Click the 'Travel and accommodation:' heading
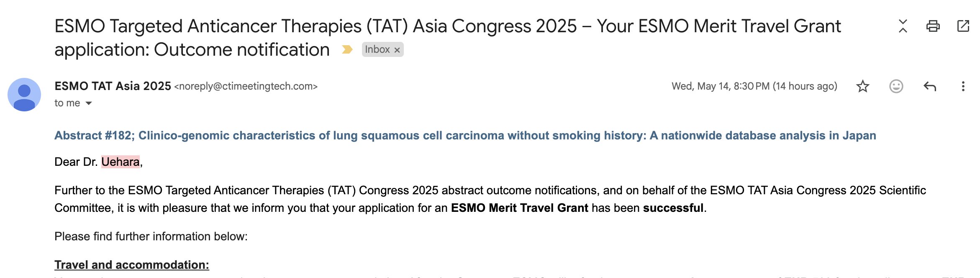Viewport: 980px width, 278px height. (x=132, y=265)
